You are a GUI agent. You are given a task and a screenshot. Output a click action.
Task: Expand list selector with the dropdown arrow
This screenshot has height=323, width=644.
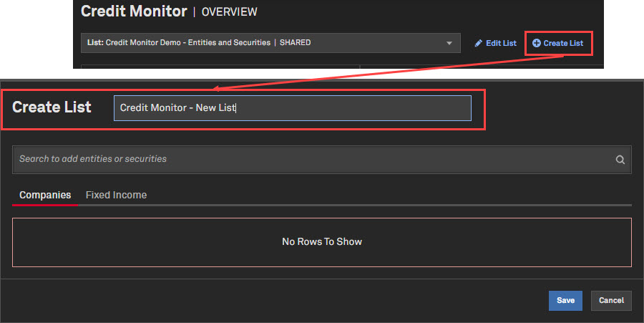[449, 43]
